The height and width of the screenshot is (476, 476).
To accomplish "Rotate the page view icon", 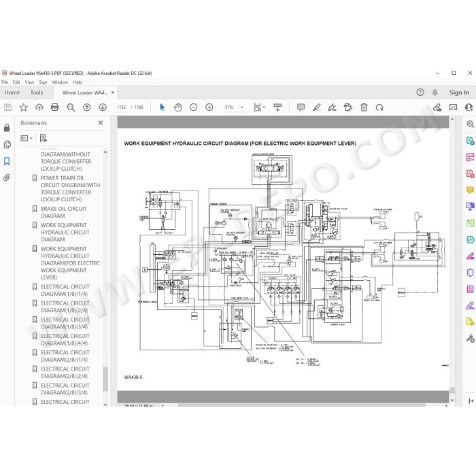I will [379, 107].
